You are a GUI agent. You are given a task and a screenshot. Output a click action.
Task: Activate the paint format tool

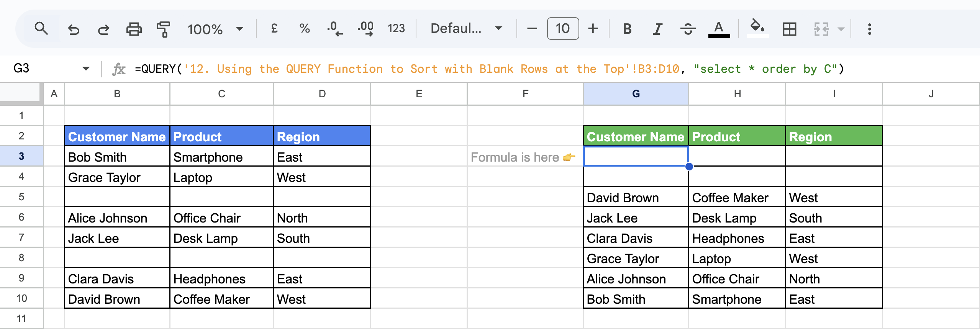[x=164, y=29]
